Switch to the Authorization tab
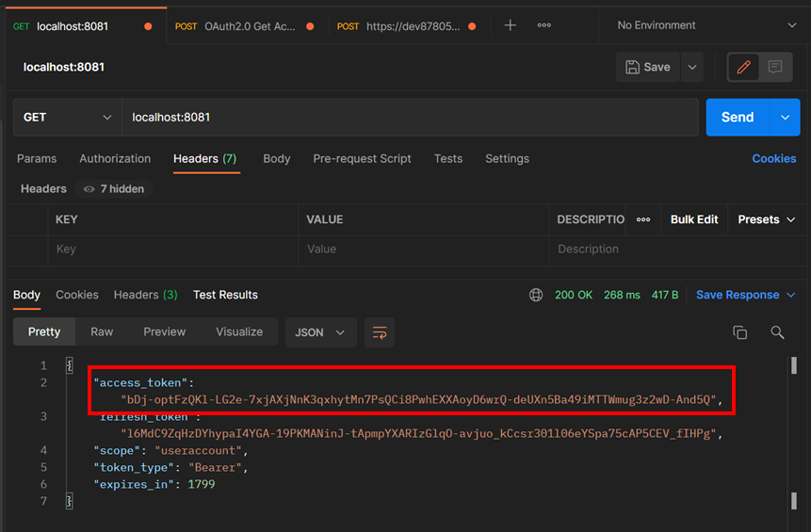811x532 pixels. (115, 158)
